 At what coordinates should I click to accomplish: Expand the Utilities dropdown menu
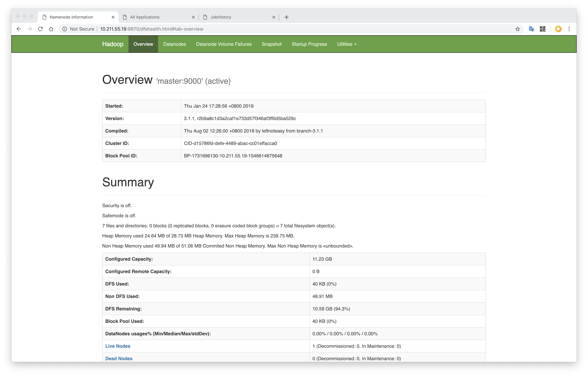click(x=347, y=44)
